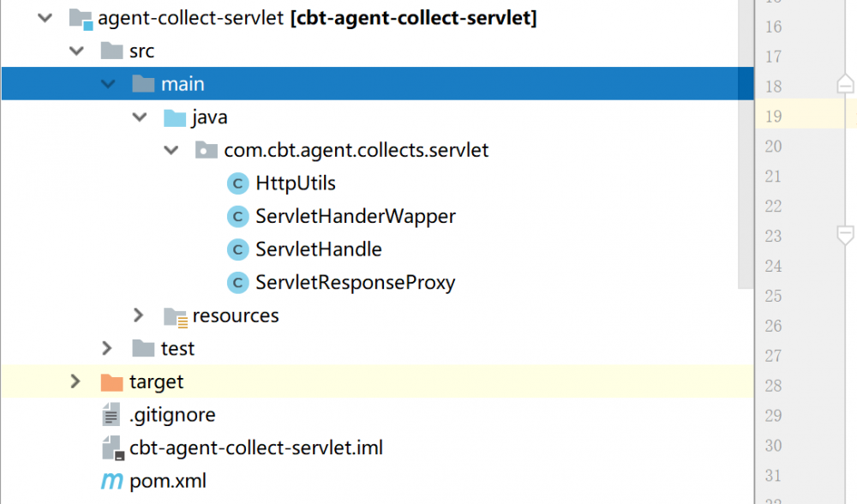
Task: Select the cbt-agent-collect-servlet.iml file
Action: [255, 447]
